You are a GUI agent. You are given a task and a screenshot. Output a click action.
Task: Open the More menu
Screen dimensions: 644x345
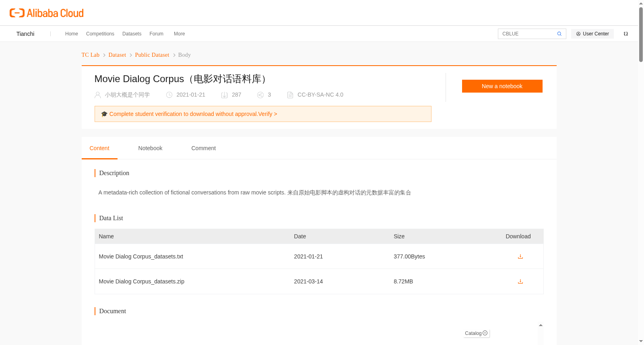coord(179,34)
